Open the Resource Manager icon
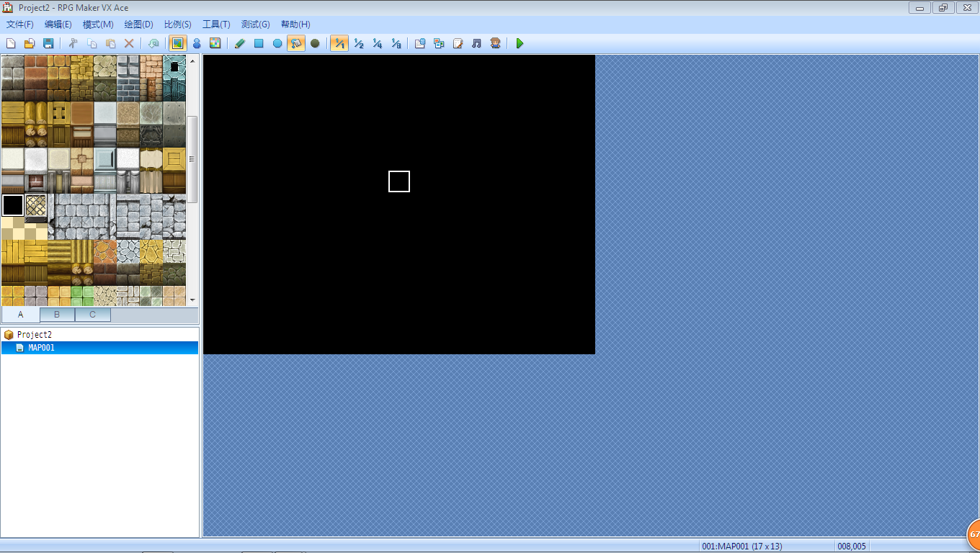 [x=439, y=43]
